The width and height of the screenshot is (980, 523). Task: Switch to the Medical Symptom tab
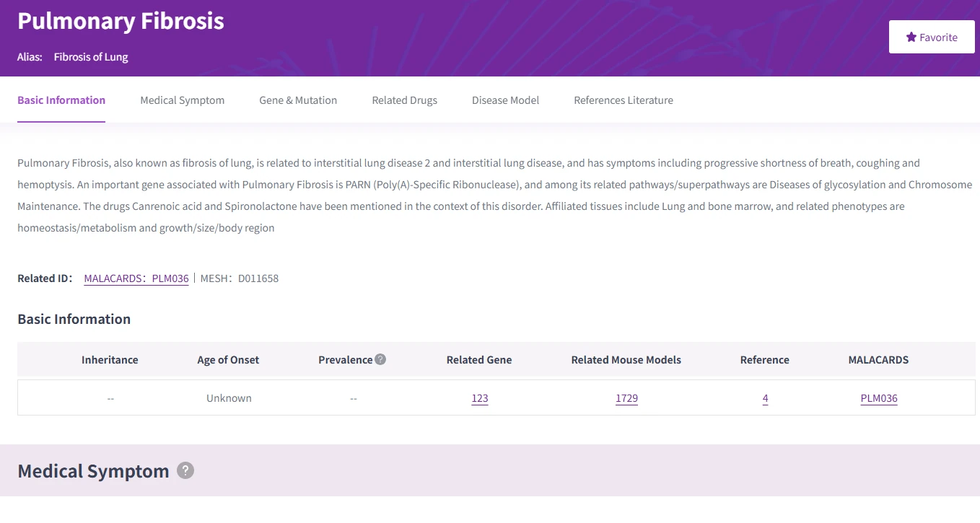pyautogui.click(x=182, y=100)
